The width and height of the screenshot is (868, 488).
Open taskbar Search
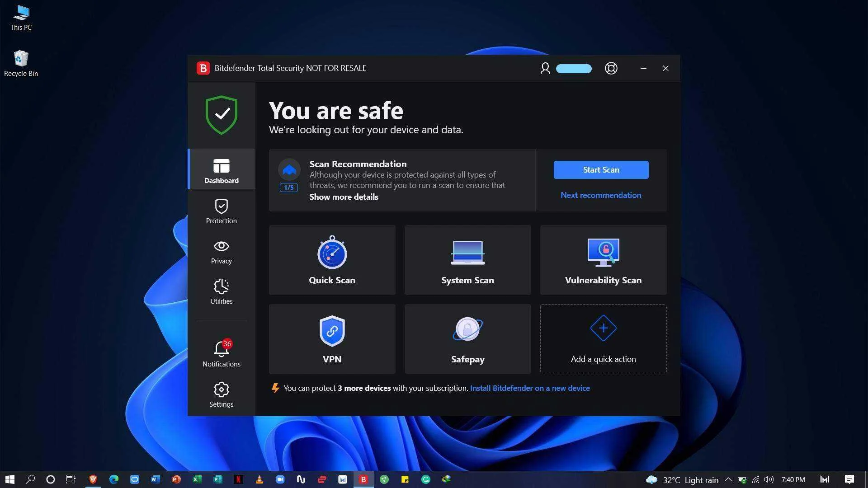[x=30, y=479]
